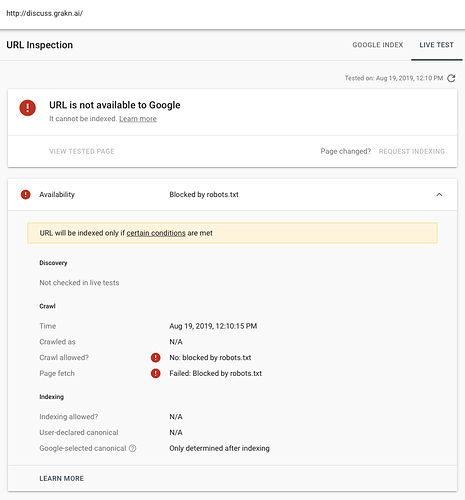Select the Live Test tab
The image size is (465, 500).
click(436, 45)
